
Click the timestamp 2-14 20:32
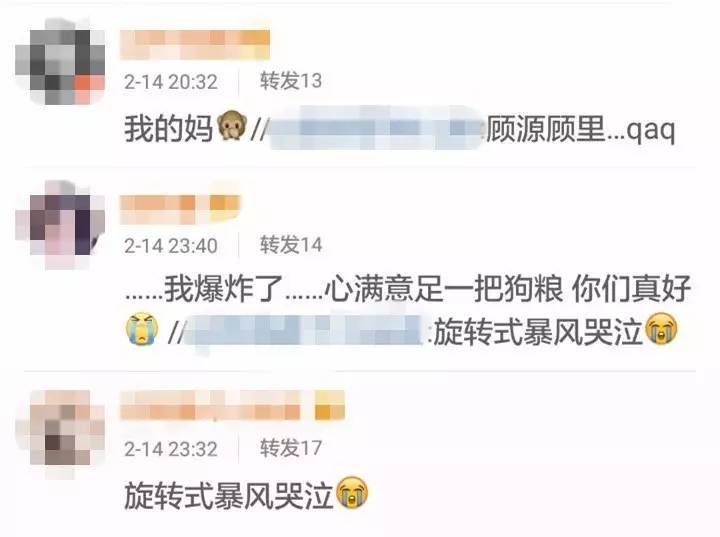pyautogui.click(x=171, y=82)
